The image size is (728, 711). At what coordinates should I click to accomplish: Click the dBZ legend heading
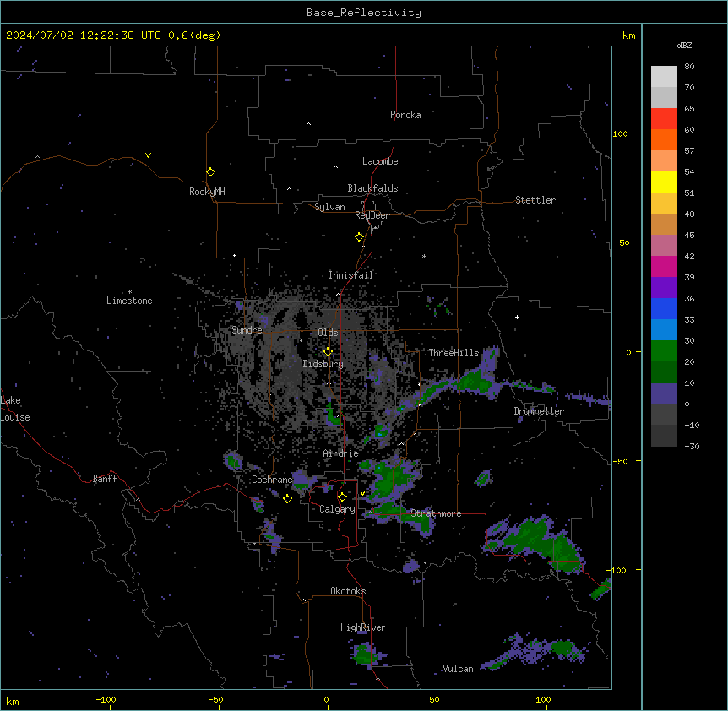(684, 46)
